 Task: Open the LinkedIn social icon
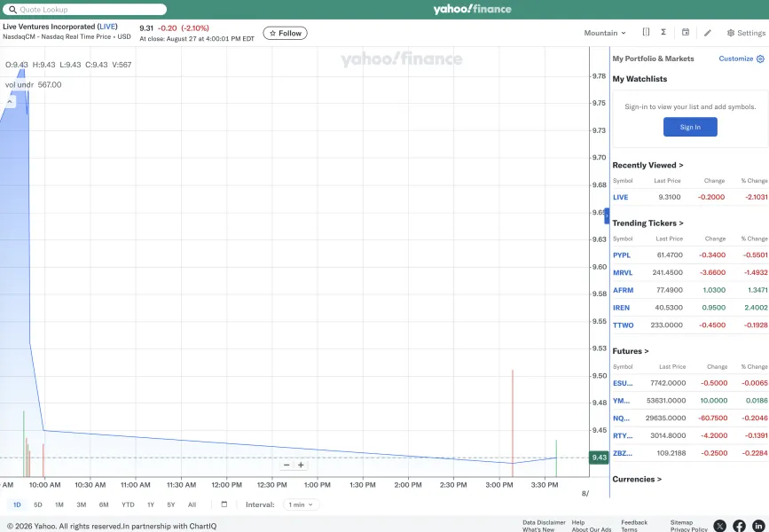point(758,526)
